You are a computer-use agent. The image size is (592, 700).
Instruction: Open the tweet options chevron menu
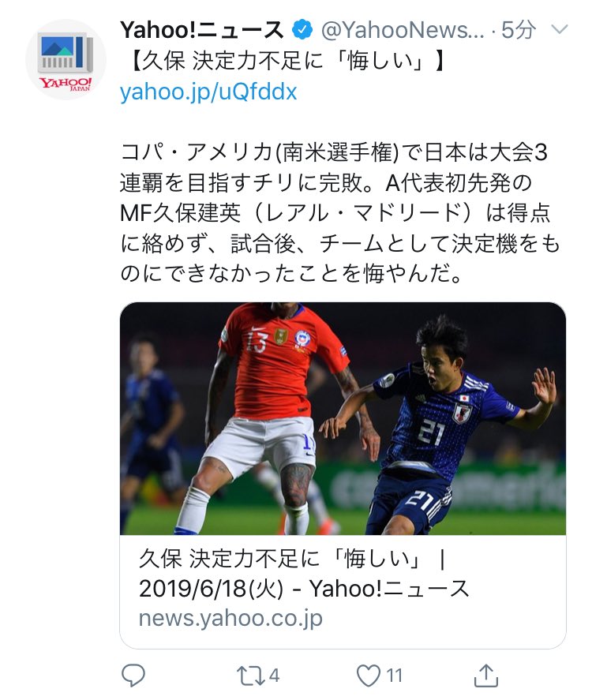560,30
